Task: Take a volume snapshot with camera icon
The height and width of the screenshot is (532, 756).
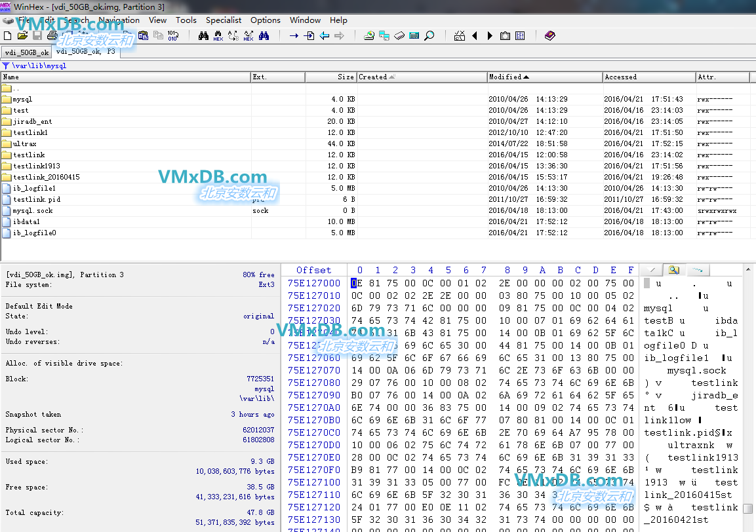Action: (505, 35)
